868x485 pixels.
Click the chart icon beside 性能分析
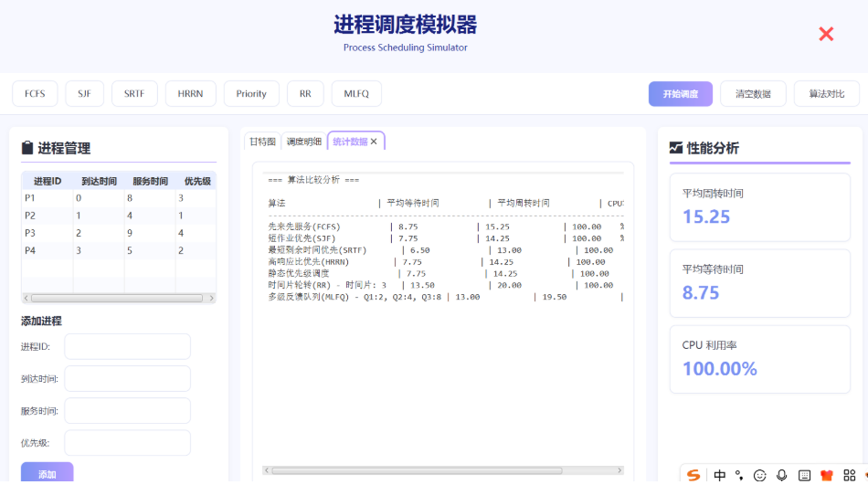pyautogui.click(x=676, y=147)
